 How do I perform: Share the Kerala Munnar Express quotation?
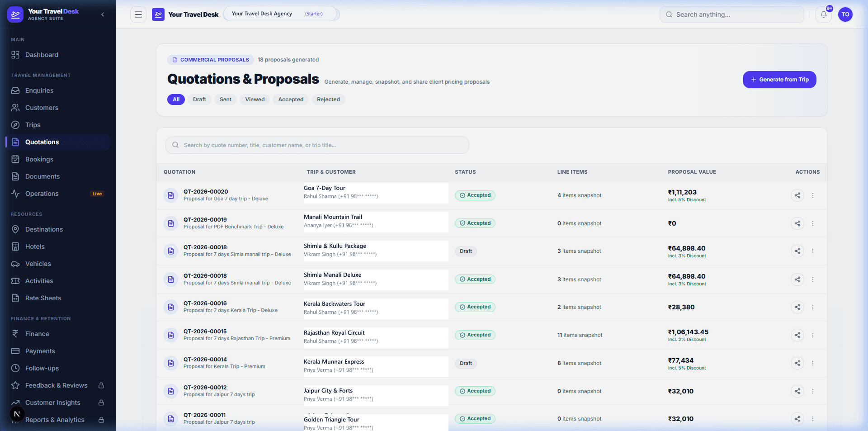pos(797,363)
